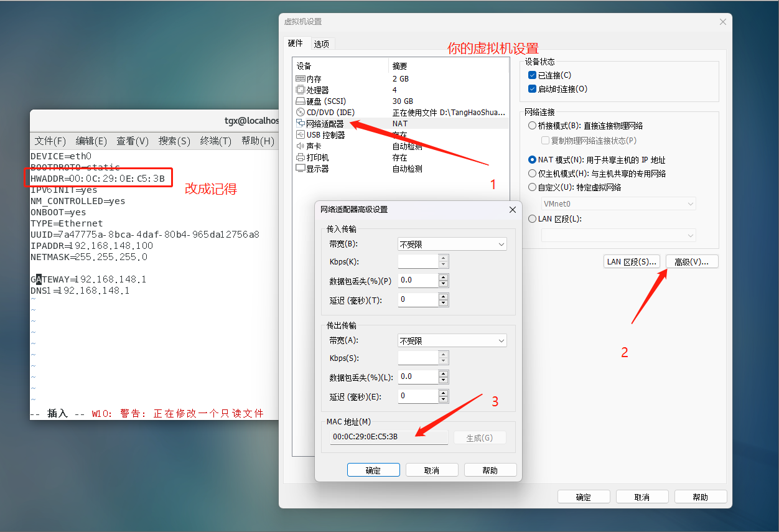Viewport: 779px width, 532px height.
Task: Increase outgoing Kbps(S) stepper value
Action: (x=443, y=355)
